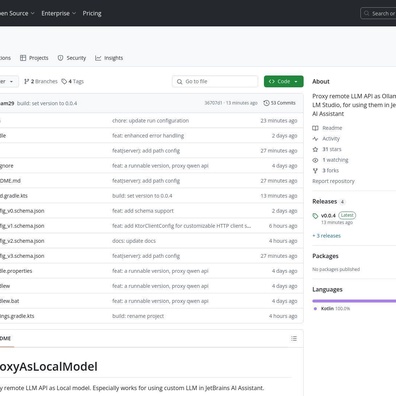The image size is (396, 396).
Task: Click the branches fork icon
Action: [27, 81]
